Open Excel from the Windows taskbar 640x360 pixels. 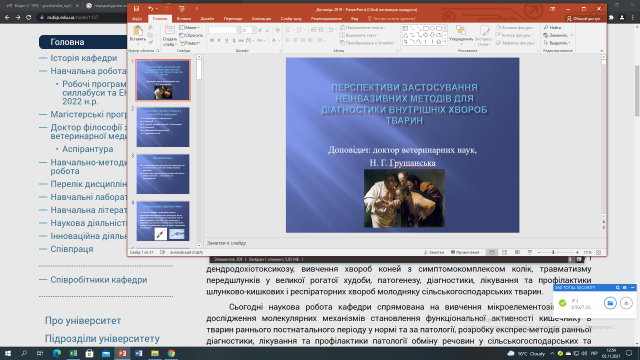click(73, 353)
